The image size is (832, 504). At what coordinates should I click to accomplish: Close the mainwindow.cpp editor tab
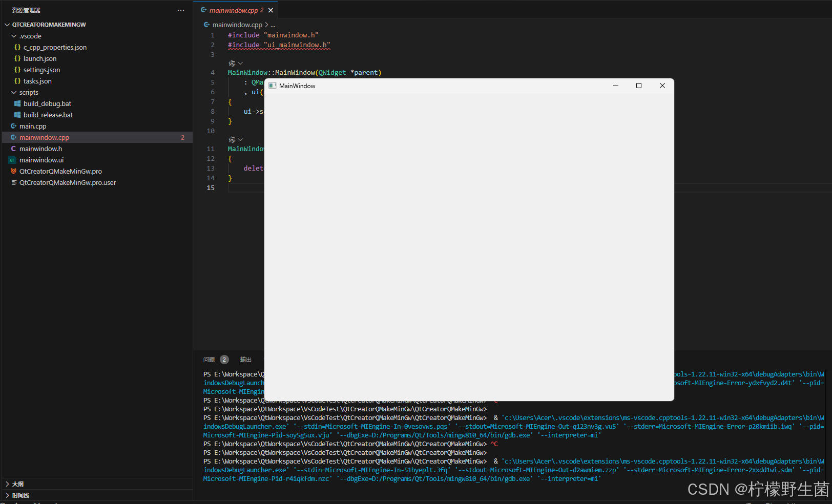[x=271, y=10]
